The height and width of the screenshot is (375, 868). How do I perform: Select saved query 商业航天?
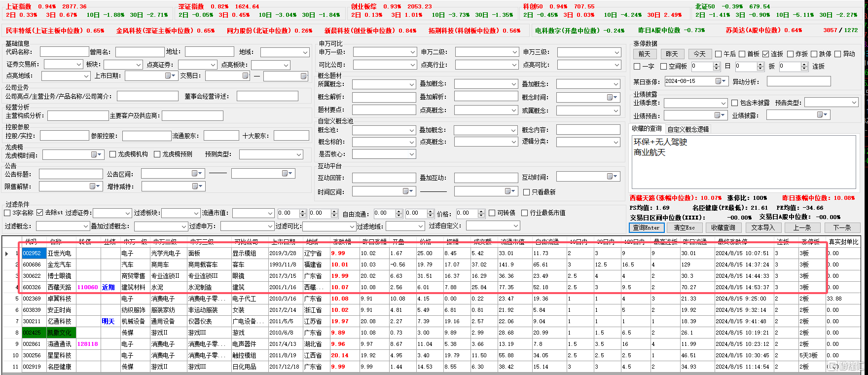[649, 152]
